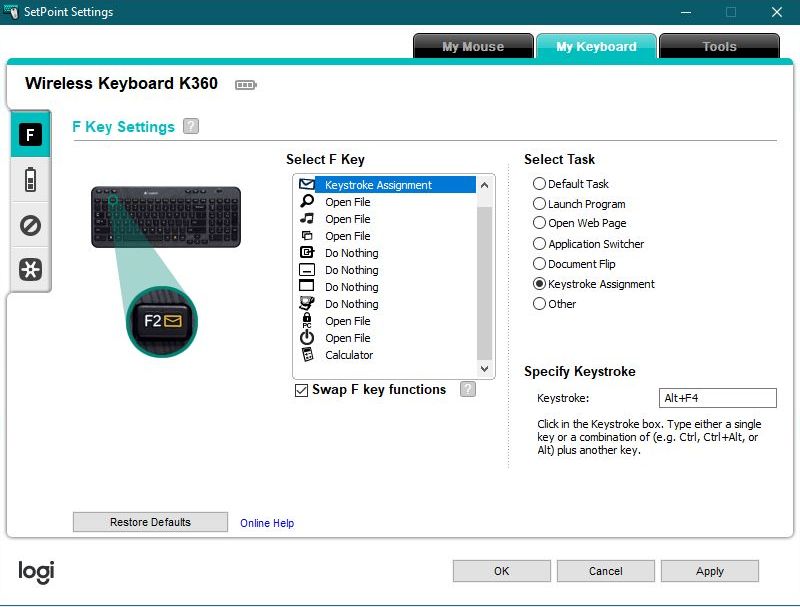Click the F key list scrollbar thumb
The height and width of the screenshot is (607, 800).
(x=485, y=283)
